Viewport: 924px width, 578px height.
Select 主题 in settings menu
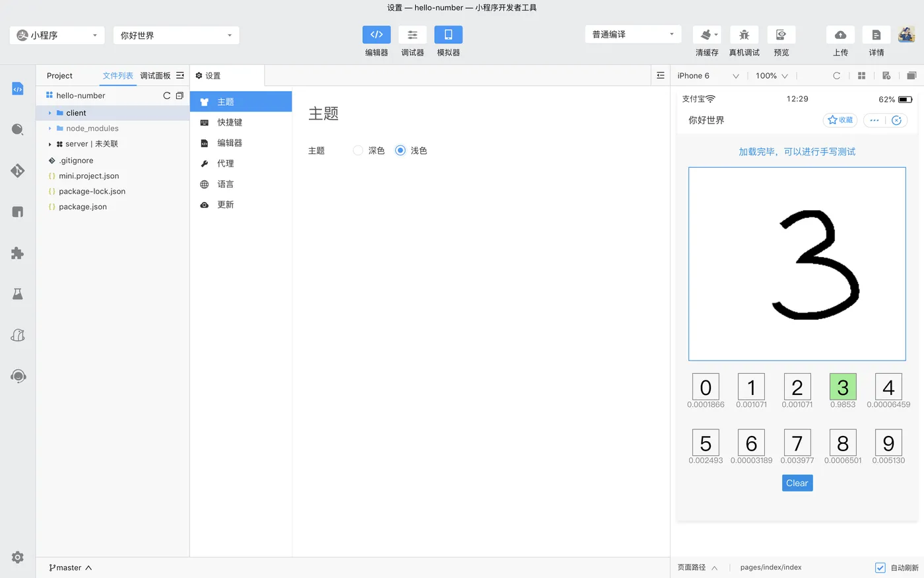pos(241,102)
